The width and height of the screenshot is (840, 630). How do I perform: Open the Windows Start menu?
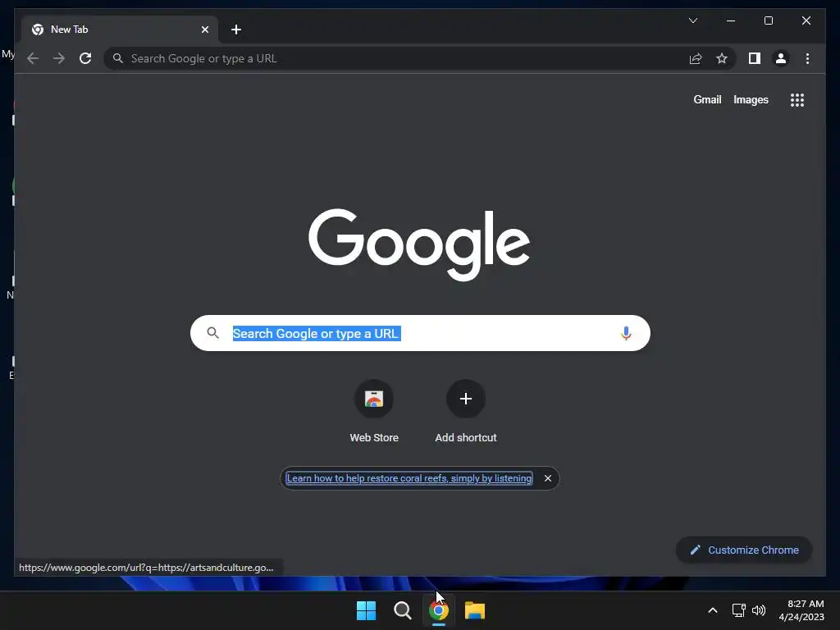pyautogui.click(x=367, y=610)
